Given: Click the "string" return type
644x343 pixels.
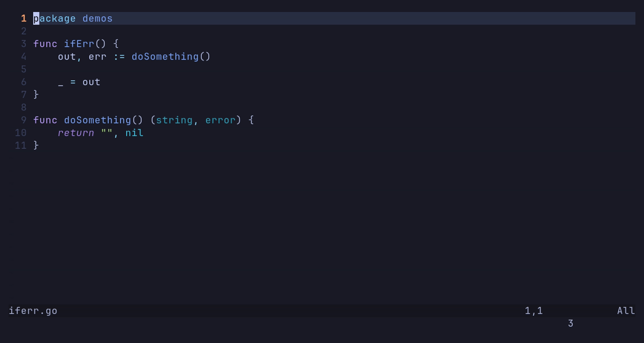Looking at the screenshot, I should tap(174, 120).
